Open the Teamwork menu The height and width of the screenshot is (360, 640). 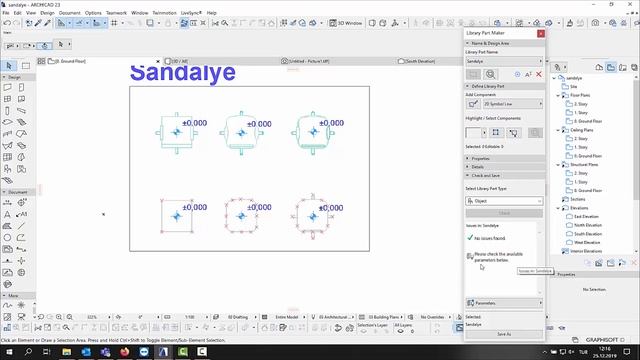[x=116, y=13]
